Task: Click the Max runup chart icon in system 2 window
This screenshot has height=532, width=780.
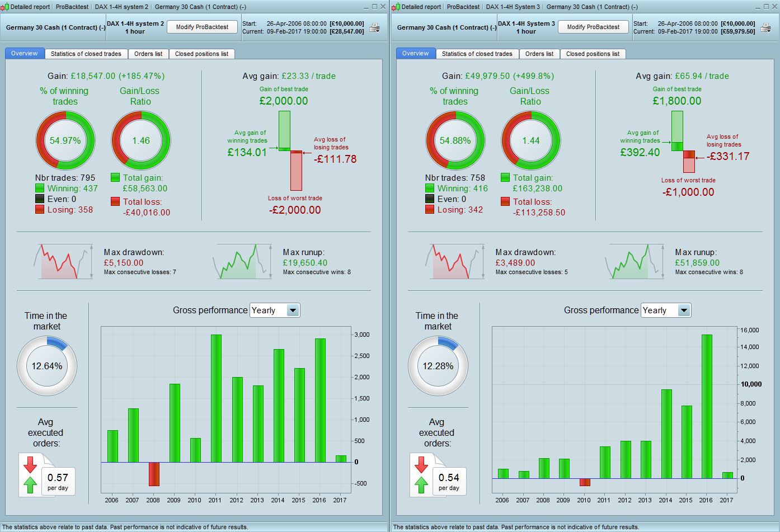Action: (x=242, y=261)
